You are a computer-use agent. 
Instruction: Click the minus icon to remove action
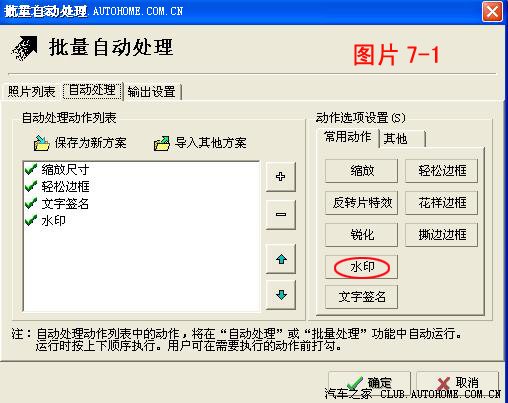click(x=281, y=214)
